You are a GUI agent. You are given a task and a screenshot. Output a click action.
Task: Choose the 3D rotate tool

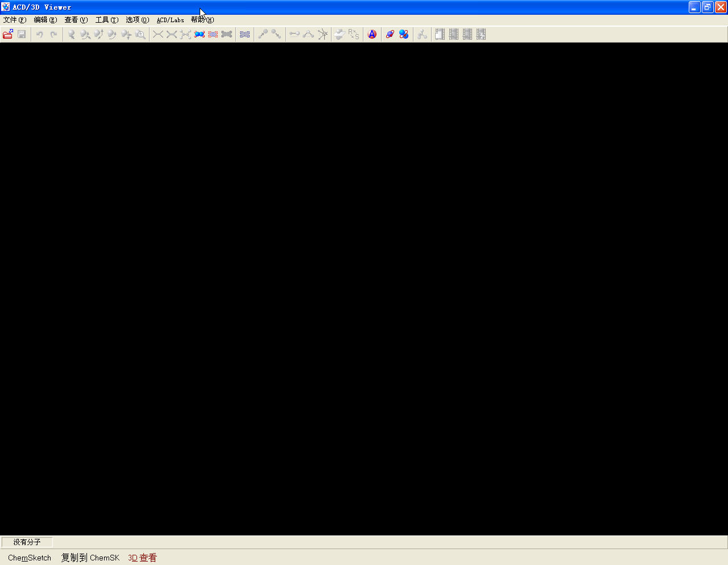[x=99, y=34]
